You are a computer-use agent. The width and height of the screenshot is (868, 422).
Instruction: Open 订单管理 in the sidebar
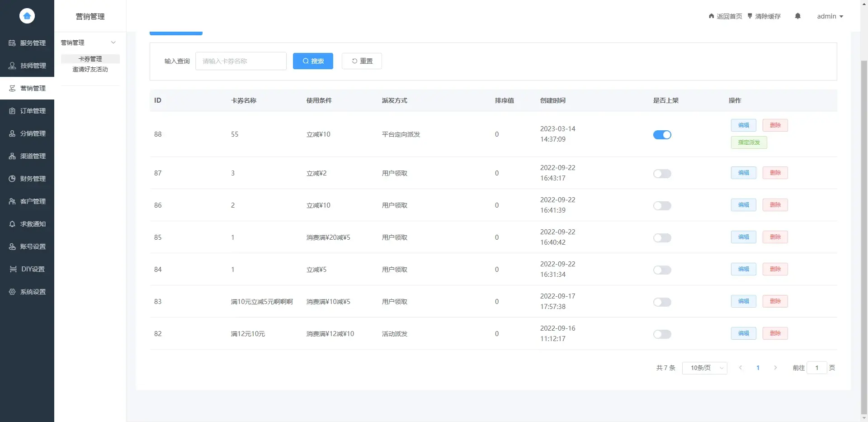(27, 111)
